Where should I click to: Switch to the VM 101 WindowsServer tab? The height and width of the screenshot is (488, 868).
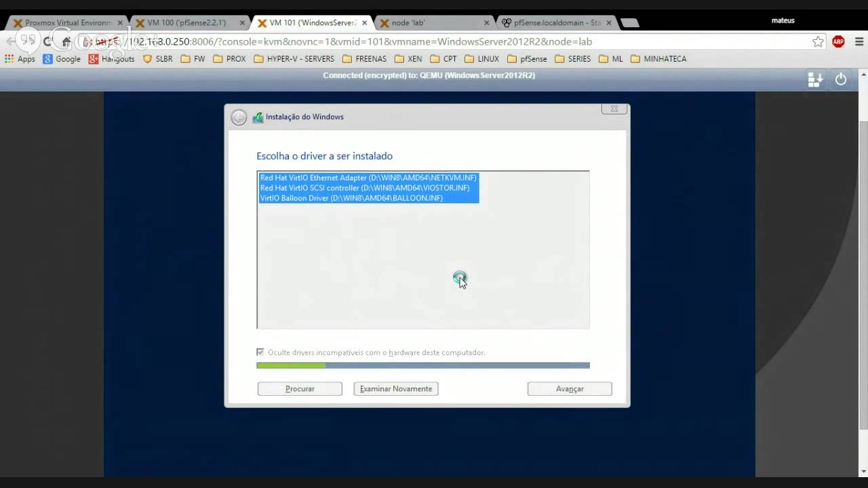click(x=312, y=22)
